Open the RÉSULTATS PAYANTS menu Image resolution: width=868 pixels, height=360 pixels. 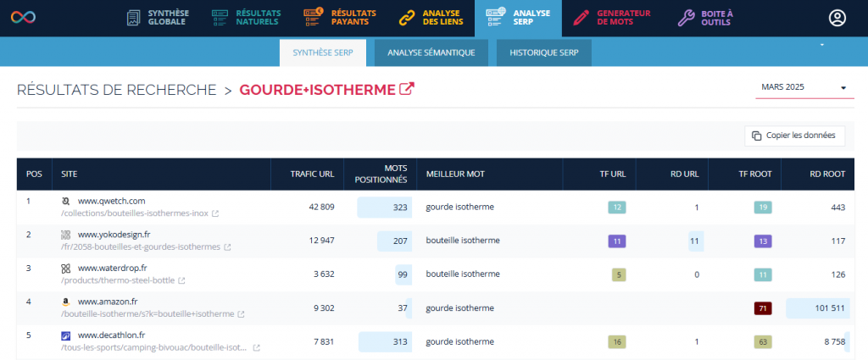tap(340, 18)
